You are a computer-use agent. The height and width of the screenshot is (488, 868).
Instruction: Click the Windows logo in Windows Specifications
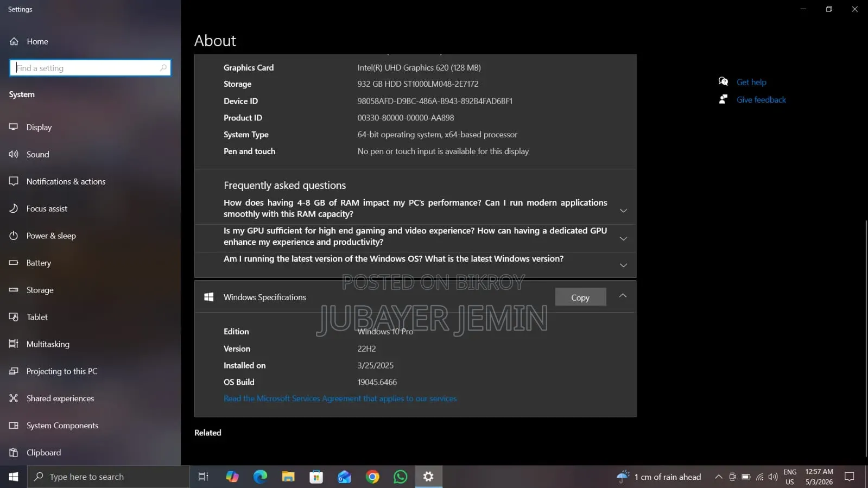208,297
